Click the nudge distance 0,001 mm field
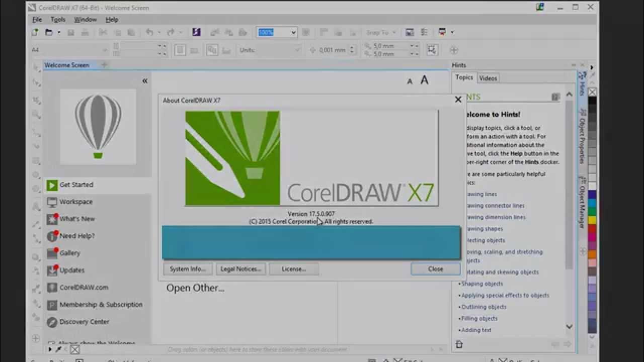The height and width of the screenshot is (362, 644). click(333, 50)
